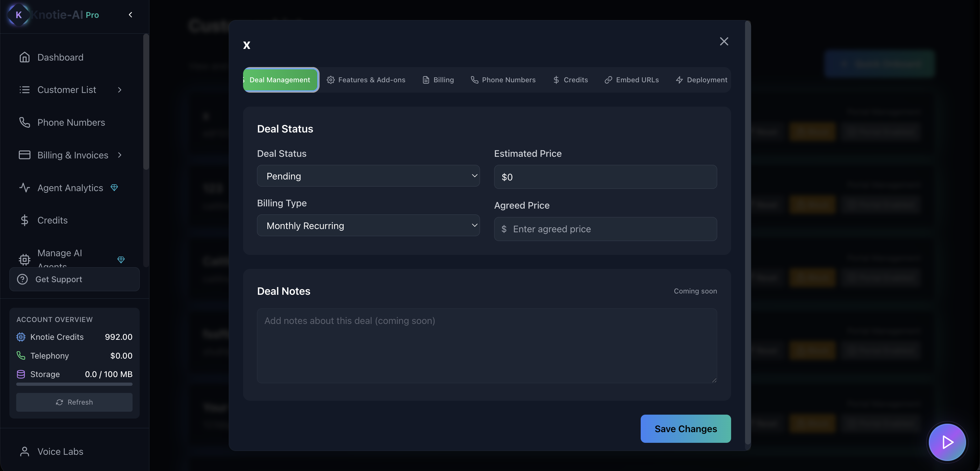
Task: Open the Billing Type dropdown
Action: click(x=368, y=225)
